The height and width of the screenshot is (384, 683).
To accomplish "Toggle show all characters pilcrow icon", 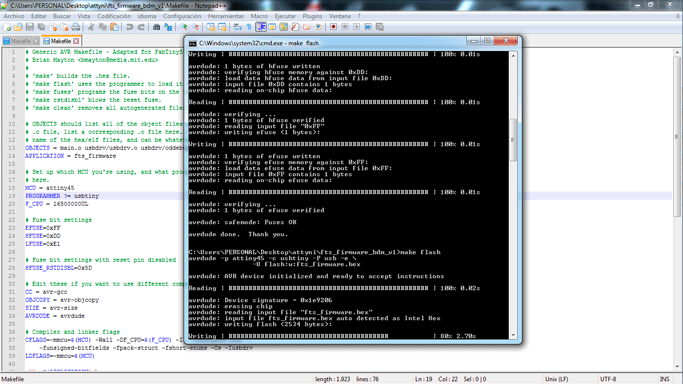I will pyautogui.click(x=249, y=27).
